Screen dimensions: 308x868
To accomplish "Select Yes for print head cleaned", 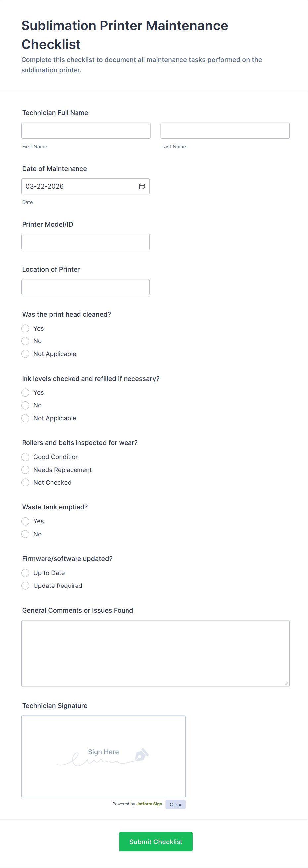I will point(25,328).
